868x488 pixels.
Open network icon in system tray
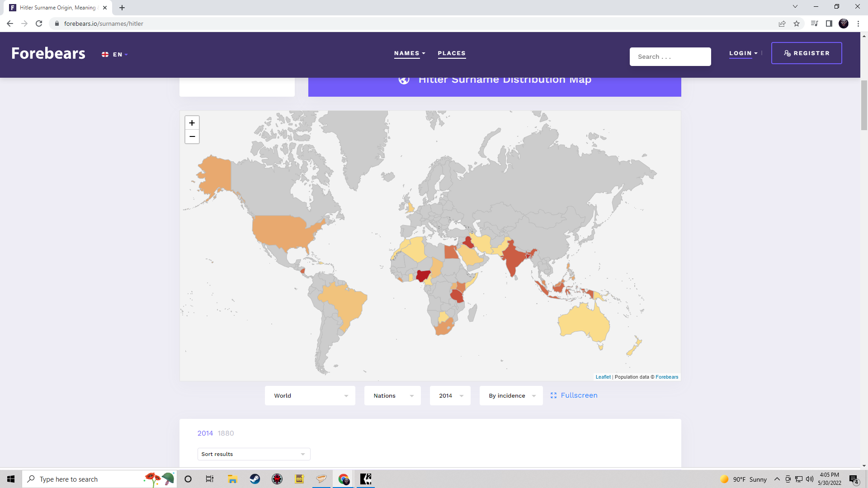point(799,479)
